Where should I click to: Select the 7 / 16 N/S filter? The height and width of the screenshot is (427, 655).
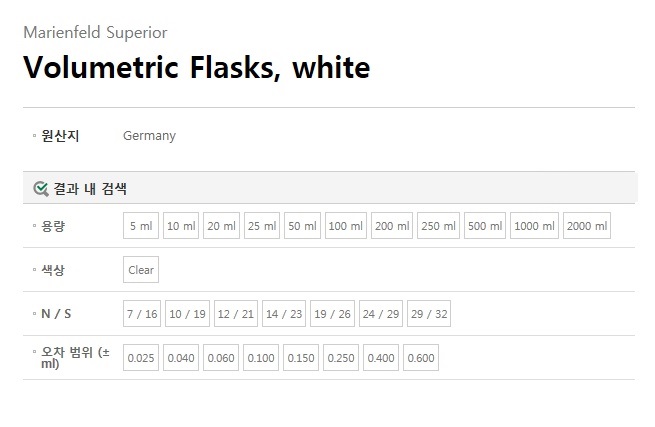point(142,314)
